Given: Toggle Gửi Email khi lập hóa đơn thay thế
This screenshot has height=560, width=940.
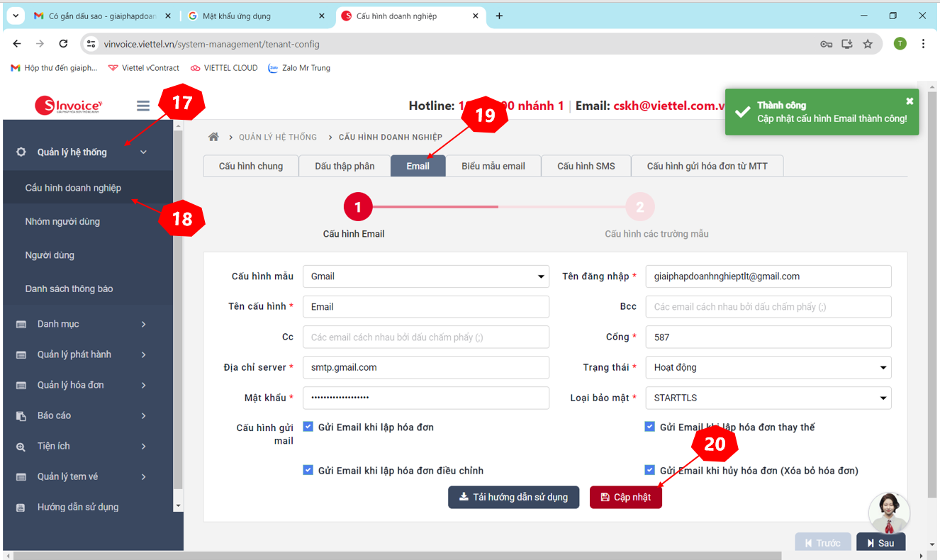Looking at the screenshot, I should 649,426.
